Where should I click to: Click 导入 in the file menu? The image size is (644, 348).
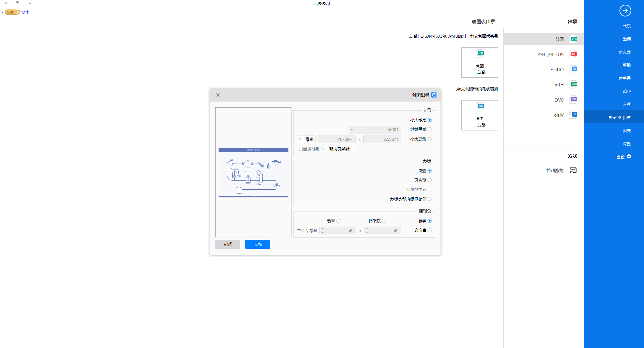[627, 105]
